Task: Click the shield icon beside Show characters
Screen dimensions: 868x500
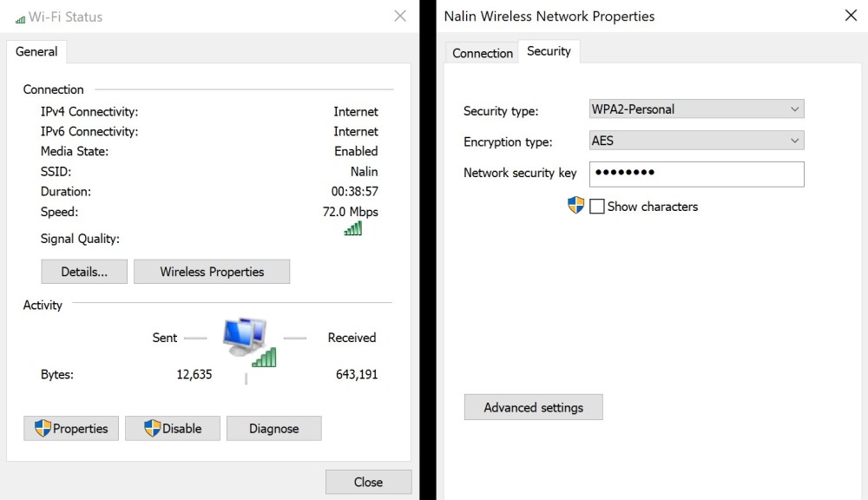Action: 575,206
